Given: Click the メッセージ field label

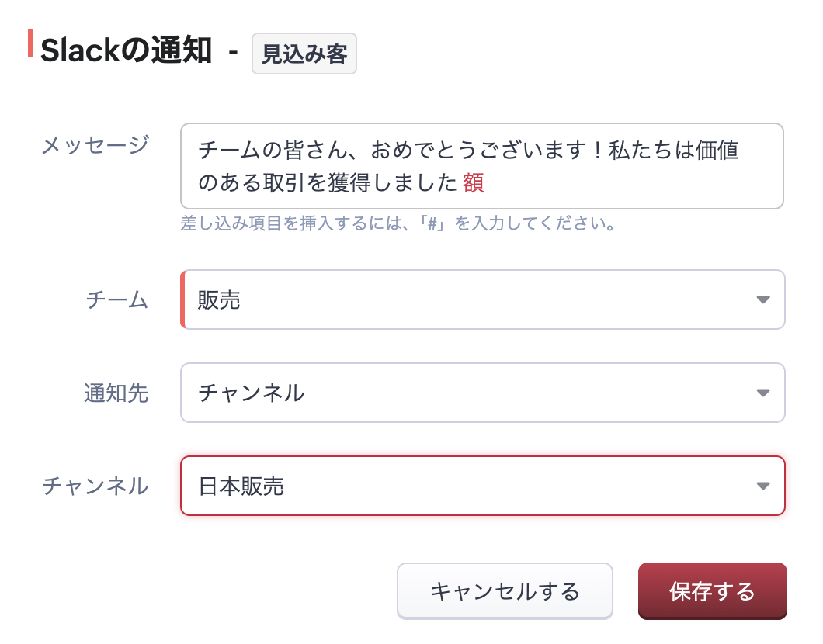Looking at the screenshot, I should 95,145.
